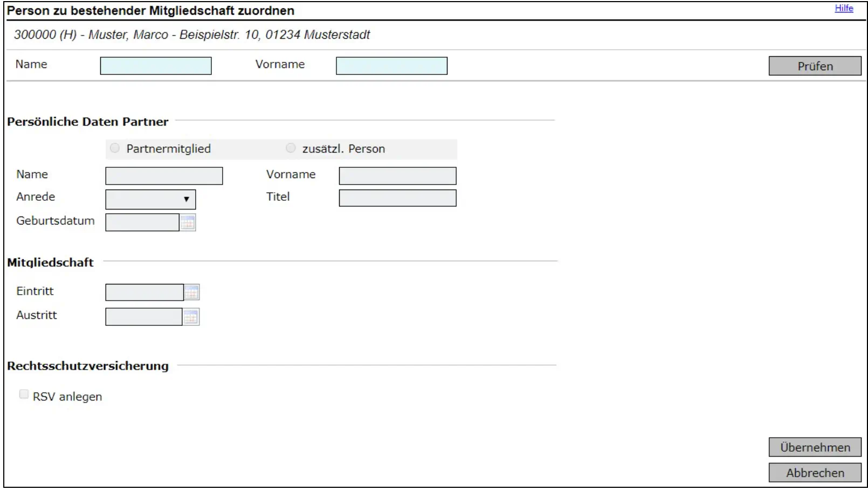
Task: Click the partner Vorname input field
Action: (397, 176)
